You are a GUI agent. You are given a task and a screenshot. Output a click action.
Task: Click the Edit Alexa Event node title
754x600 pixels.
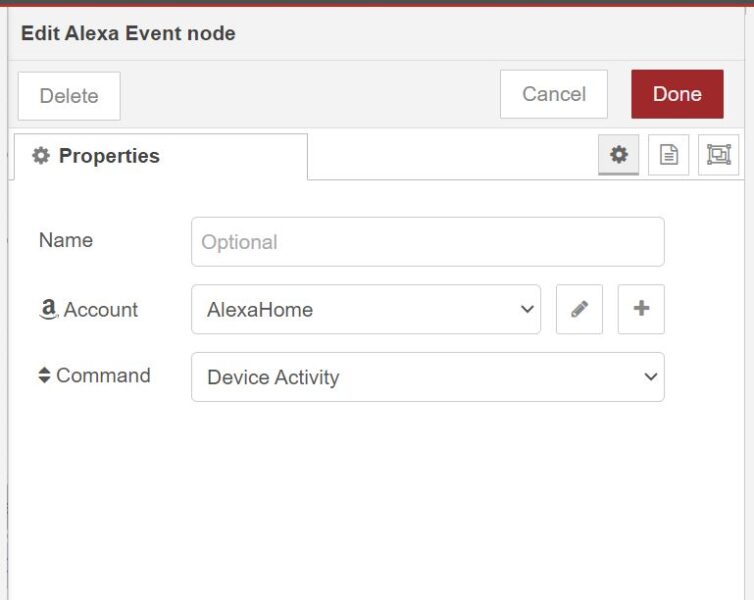[128, 34]
